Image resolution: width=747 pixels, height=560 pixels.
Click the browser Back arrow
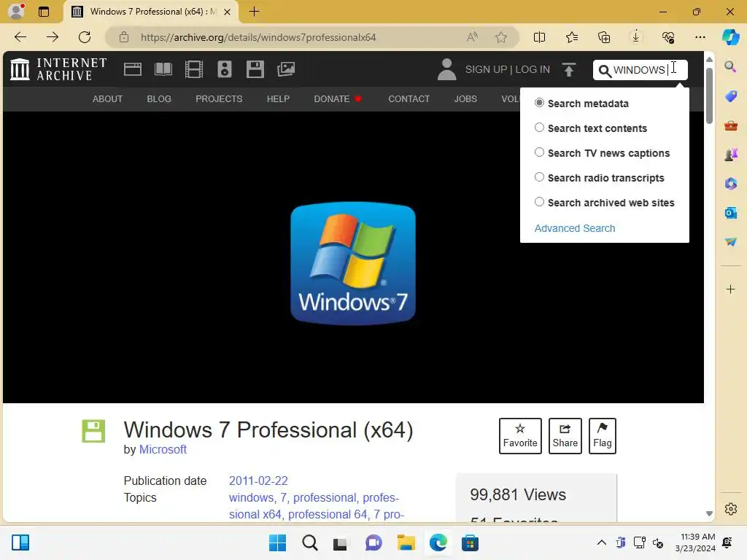[x=20, y=37]
